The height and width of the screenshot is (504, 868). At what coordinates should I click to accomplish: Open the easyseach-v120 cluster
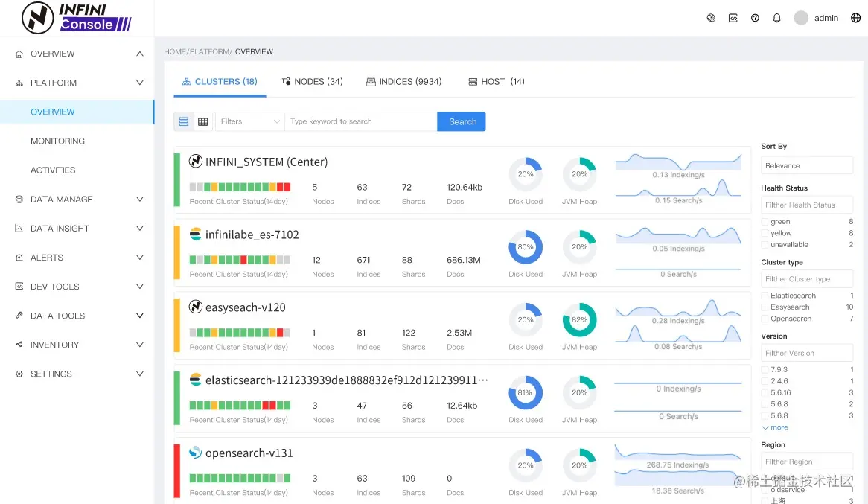245,307
